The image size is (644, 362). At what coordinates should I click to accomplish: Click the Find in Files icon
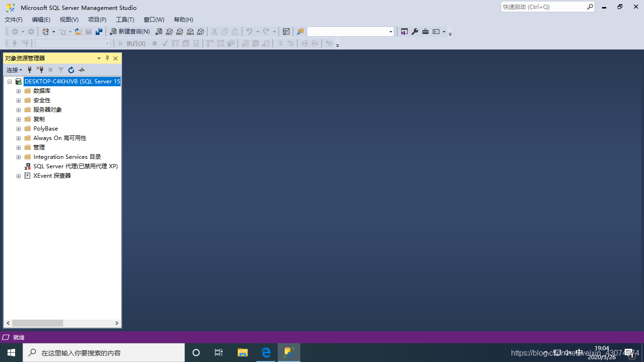(300, 32)
